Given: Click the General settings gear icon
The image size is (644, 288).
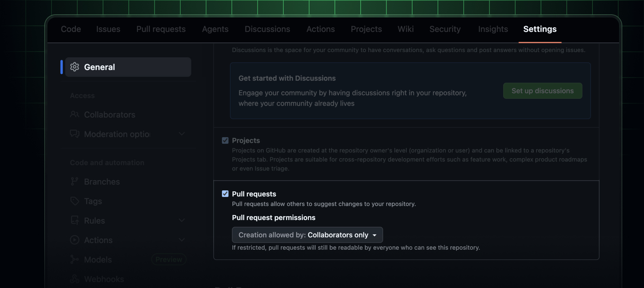Looking at the screenshot, I should [75, 67].
